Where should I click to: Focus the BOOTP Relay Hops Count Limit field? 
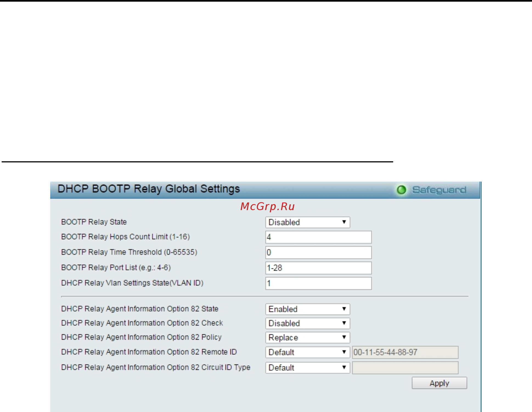click(319, 237)
